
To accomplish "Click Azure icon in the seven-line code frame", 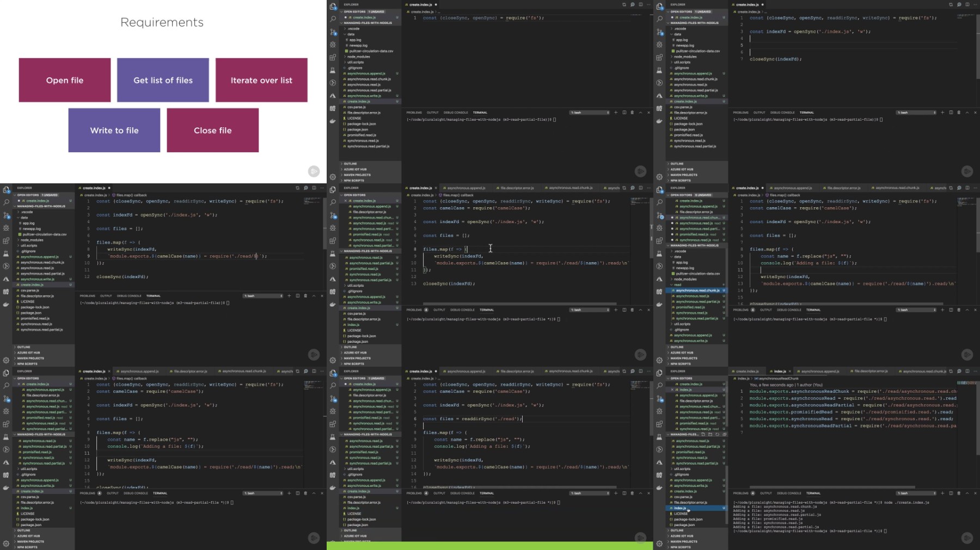I will 659,96.
